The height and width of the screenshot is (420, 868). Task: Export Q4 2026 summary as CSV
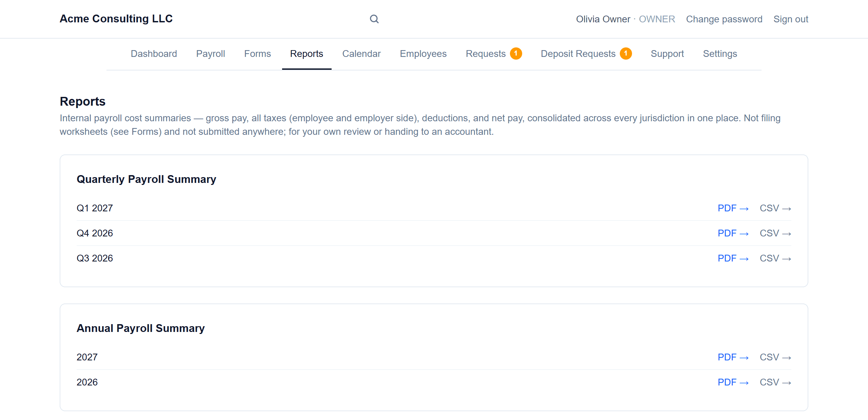[x=775, y=233]
